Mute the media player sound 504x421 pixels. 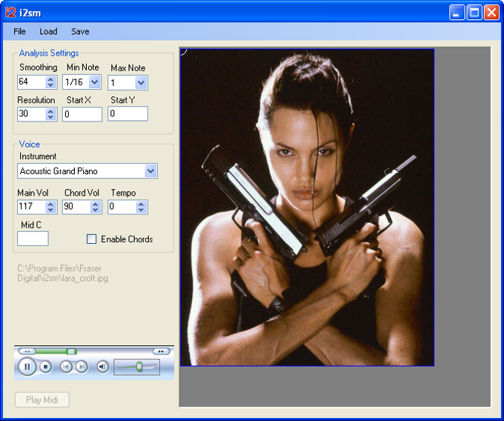[x=103, y=367]
